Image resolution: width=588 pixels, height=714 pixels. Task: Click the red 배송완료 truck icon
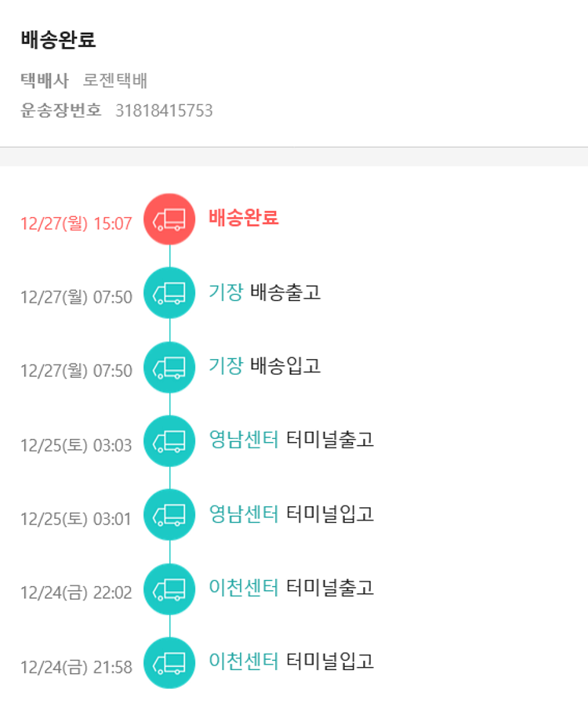coord(169,219)
